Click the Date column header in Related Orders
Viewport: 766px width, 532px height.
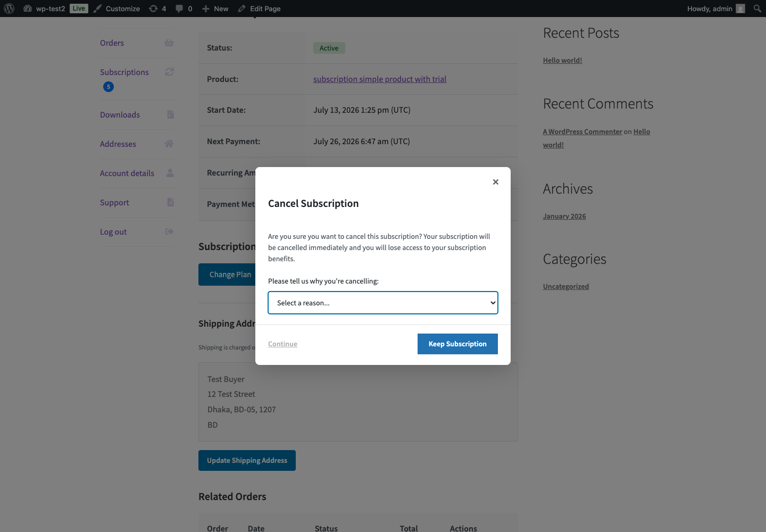tap(256, 528)
